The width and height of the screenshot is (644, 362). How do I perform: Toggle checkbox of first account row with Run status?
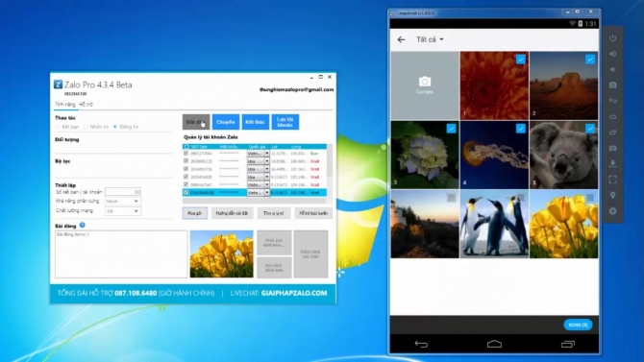click(186, 153)
